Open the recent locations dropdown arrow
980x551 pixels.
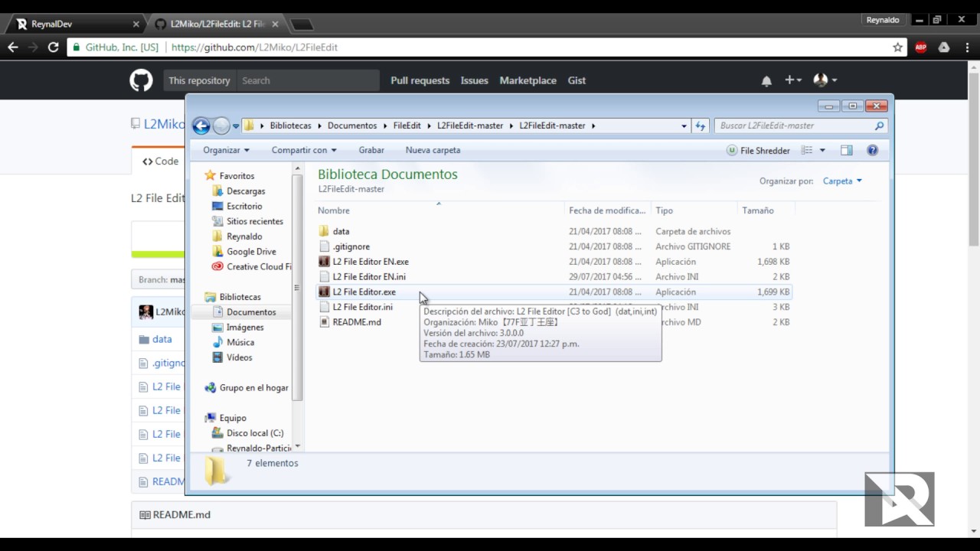click(236, 126)
